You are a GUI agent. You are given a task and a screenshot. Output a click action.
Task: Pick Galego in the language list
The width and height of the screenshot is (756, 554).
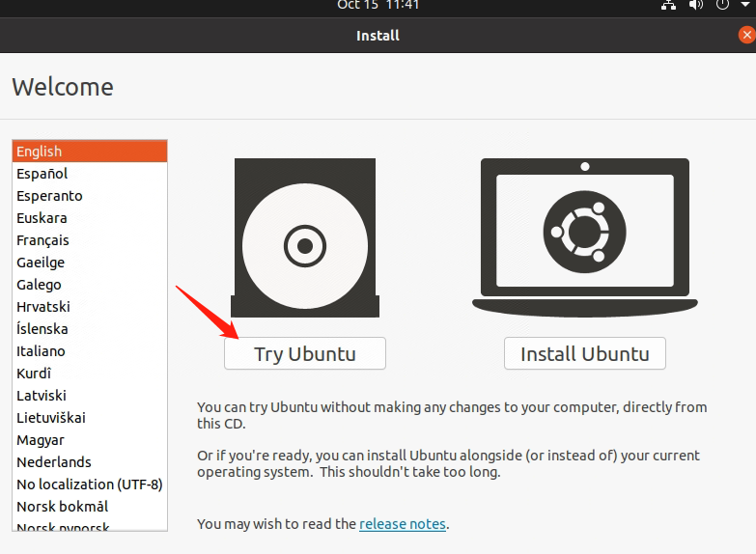90,284
